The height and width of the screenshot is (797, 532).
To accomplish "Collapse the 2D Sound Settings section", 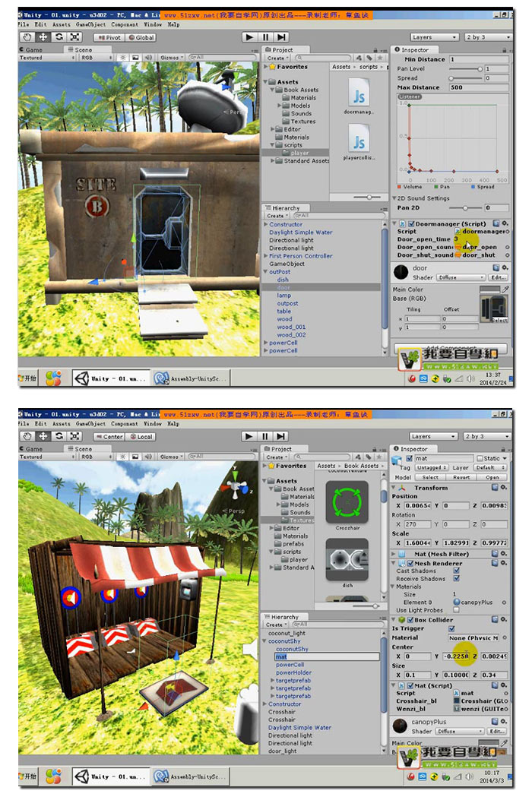I will [x=394, y=198].
